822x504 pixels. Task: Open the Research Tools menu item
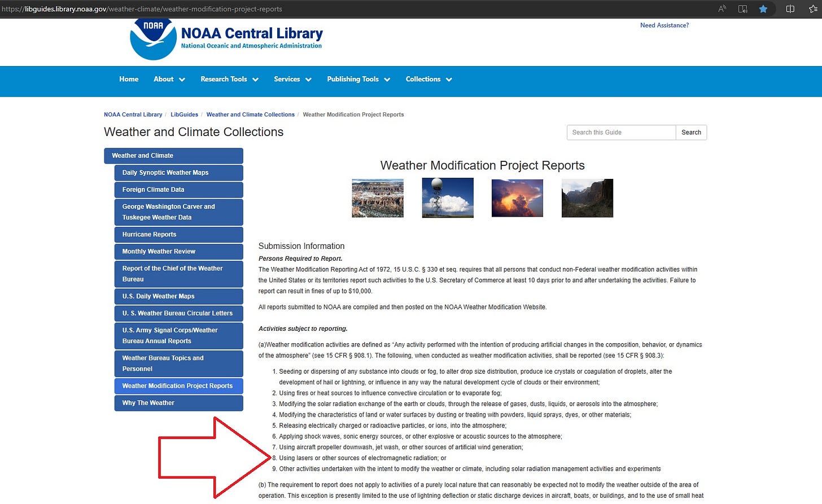click(x=224, y=79)
